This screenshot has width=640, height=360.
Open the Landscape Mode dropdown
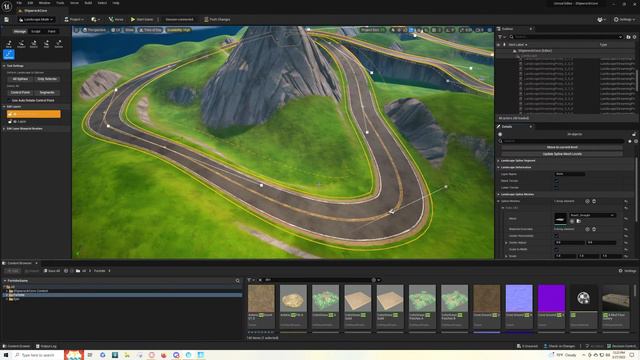[x=36, y=20]
